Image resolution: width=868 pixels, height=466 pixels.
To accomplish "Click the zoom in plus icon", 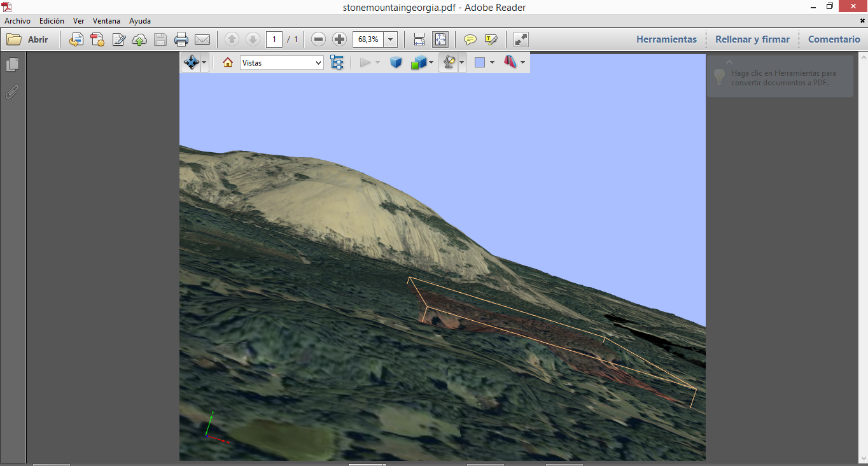I will pyautogui.click(x=339, y=39).
